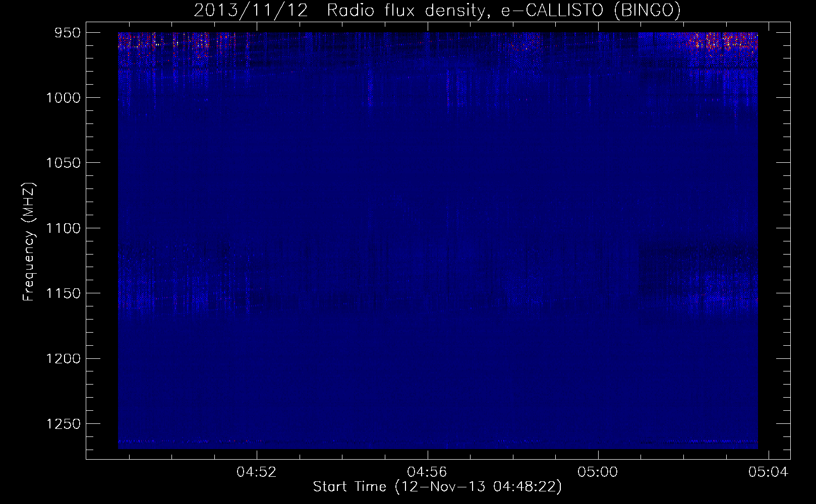
Task: Click the 1100 frequency axis label
Action: click(x=63, y=228)
